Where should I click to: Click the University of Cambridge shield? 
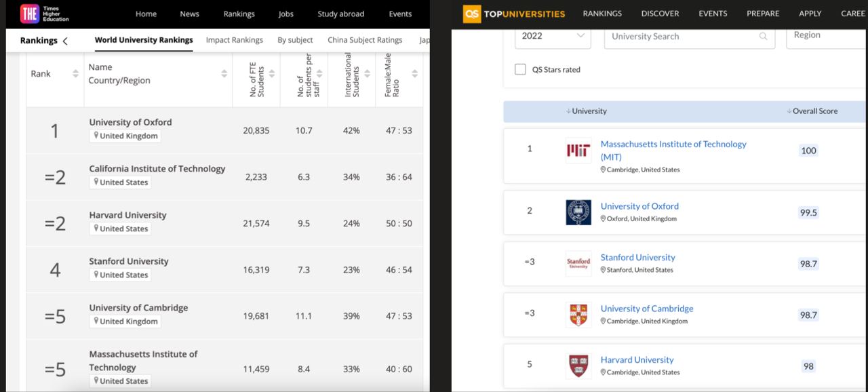click(x=578, y=315)
